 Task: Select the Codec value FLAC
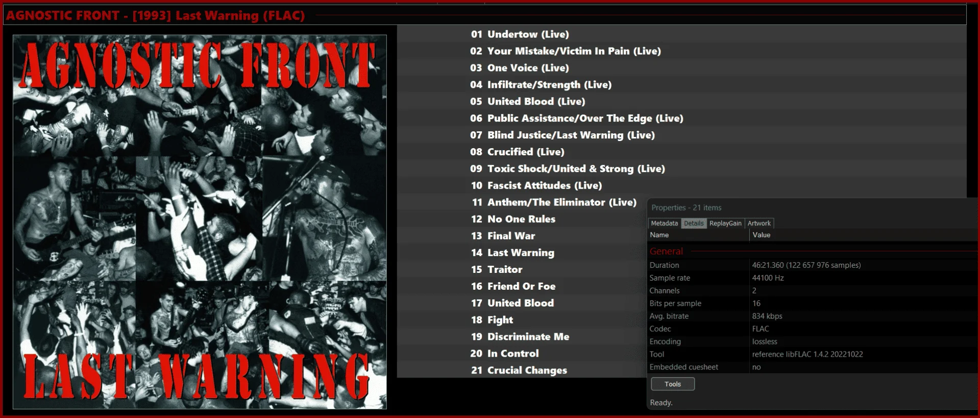[x=761, y=329]
